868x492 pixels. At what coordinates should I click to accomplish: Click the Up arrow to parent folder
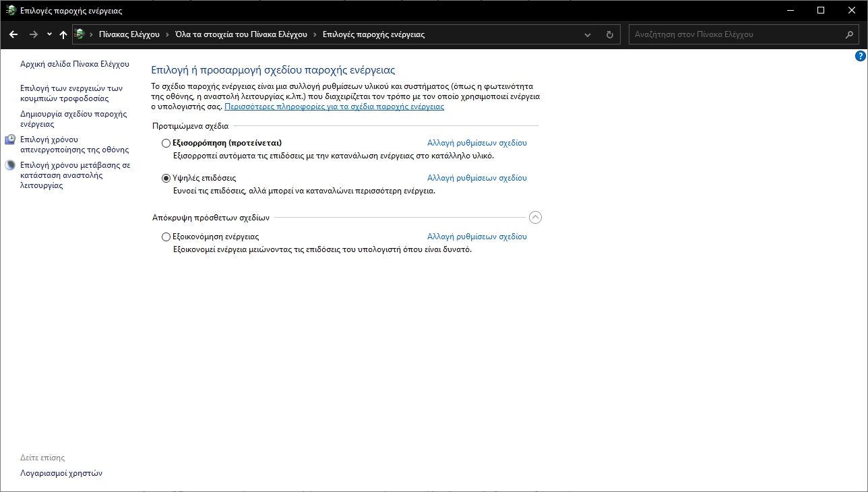63,34
